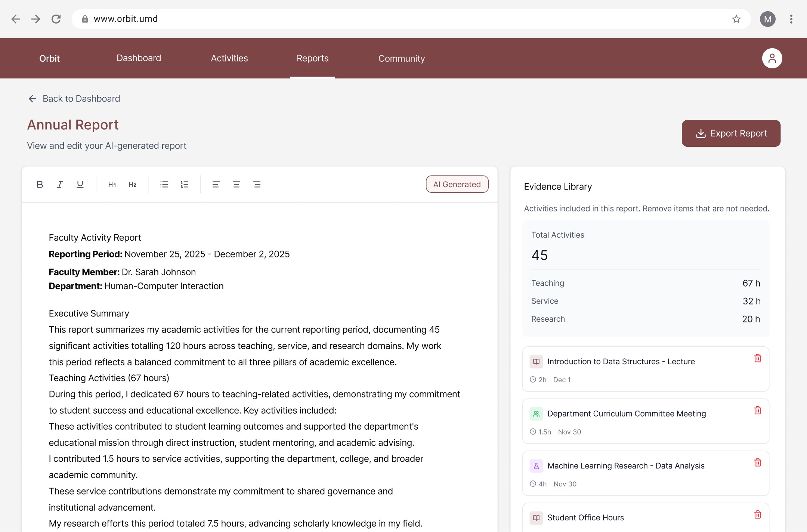Click the Export Report button
The height and width of the screenshot is (532, 807).
coord(731,133)
